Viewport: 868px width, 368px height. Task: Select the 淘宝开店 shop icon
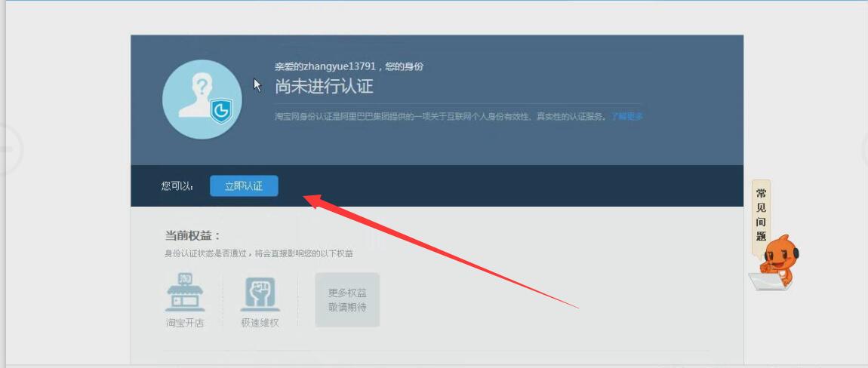click(185, 292)
